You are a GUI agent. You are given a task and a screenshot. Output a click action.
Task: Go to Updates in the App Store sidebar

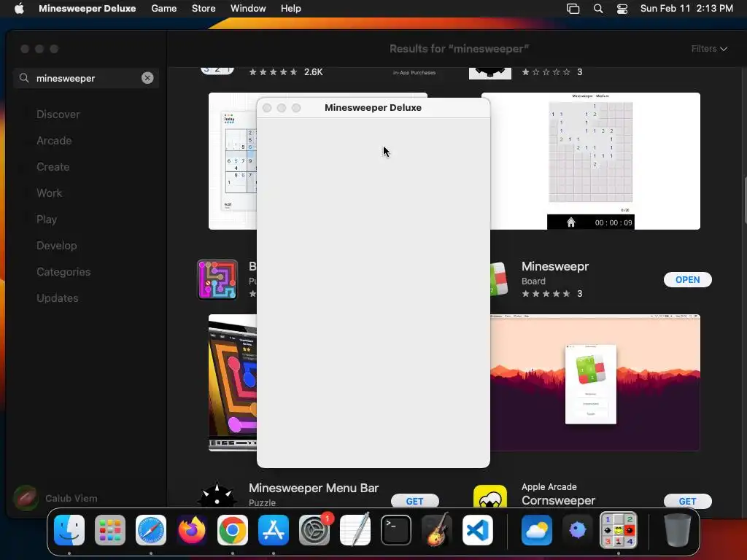57,297
